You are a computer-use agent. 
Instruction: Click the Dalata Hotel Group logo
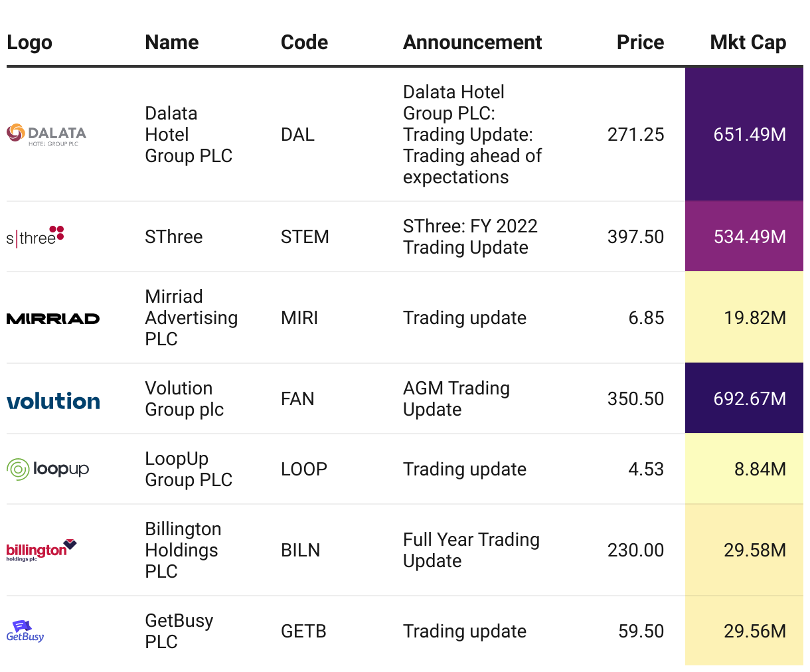(x=46, y=135)
